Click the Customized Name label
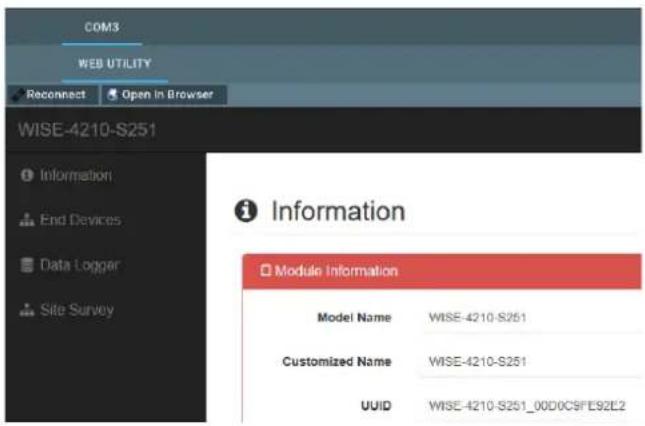Viewport: 645px width, 426px height. [336, 362]
